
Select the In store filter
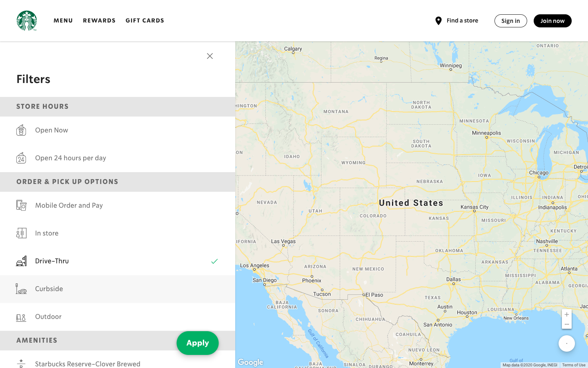click(118, 233)
